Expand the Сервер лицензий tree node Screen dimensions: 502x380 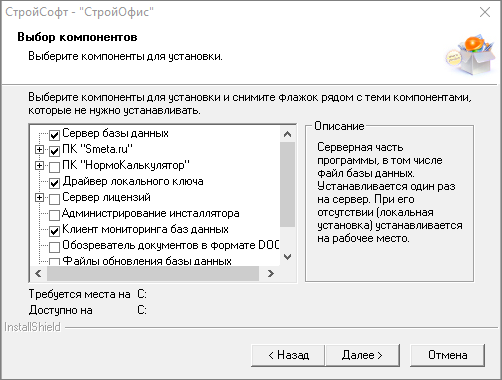39,198
